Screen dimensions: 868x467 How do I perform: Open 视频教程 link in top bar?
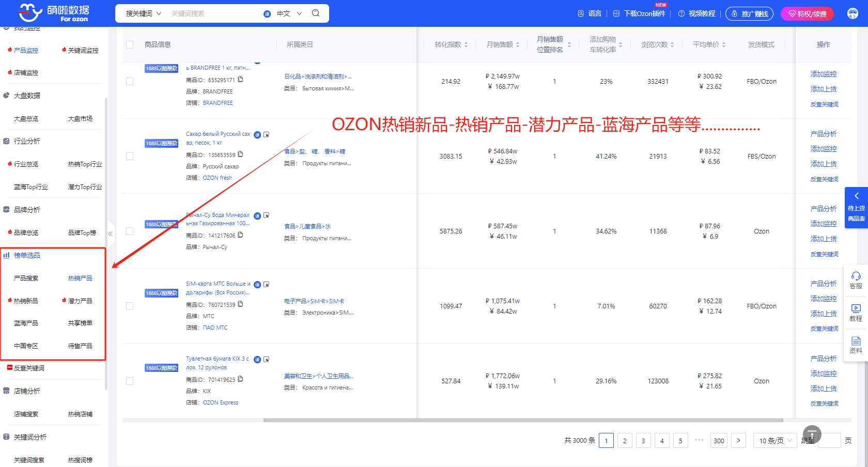702,13
